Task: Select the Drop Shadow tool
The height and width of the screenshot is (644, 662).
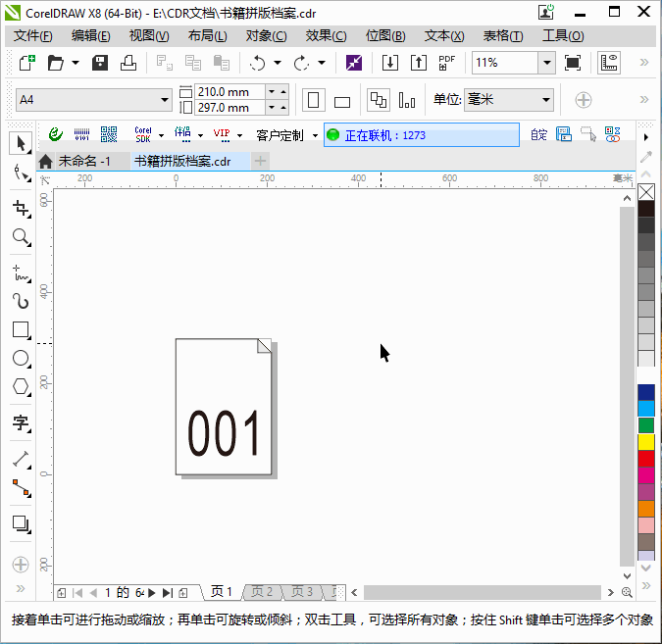Action: (21, 523)
